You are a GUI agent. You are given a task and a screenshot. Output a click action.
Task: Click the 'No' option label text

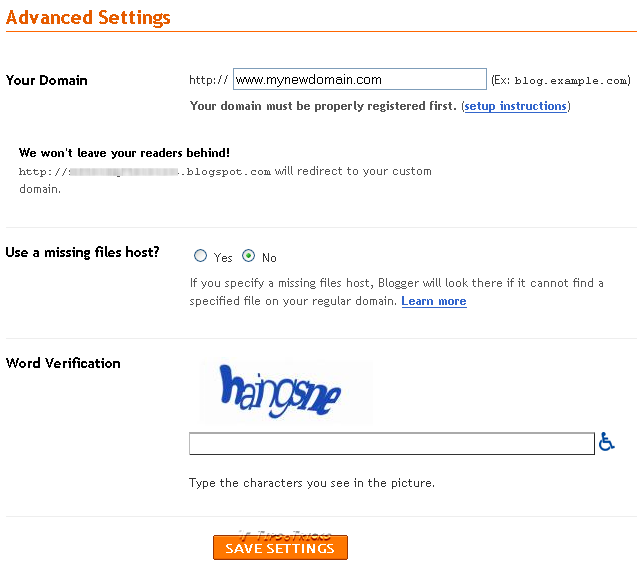269,258
